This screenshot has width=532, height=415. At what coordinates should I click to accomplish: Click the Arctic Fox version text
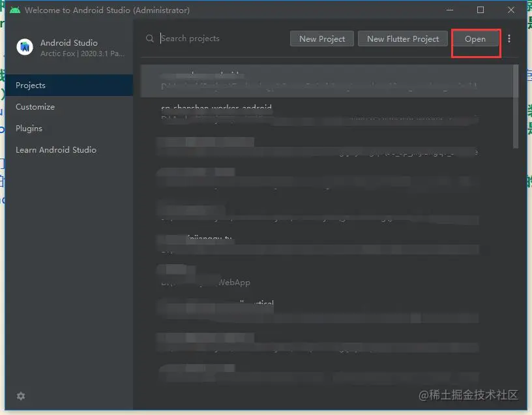point(82,54)
